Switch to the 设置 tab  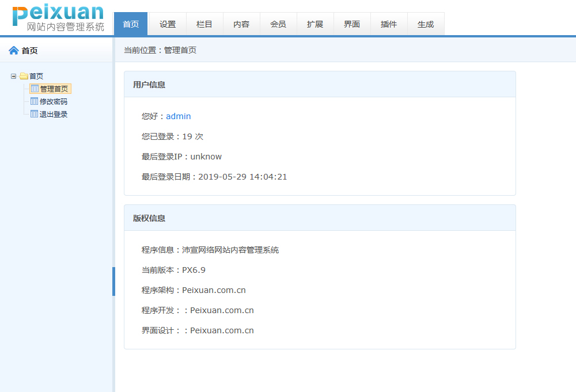(x=168, y=24)
